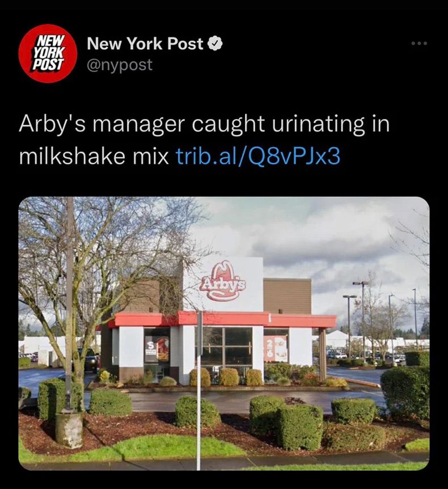Click the white signpost in foreground
Screen dimensions: 448x489
[x=199, y=390]
